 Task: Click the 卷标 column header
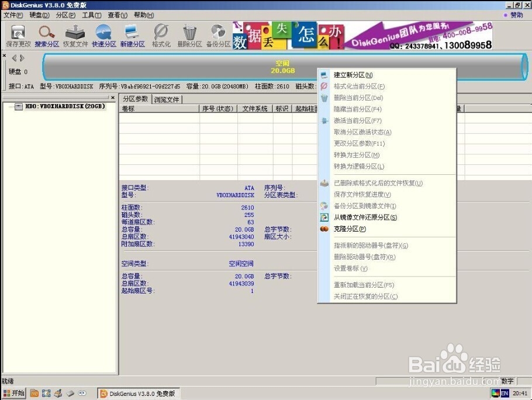point(159,109)
